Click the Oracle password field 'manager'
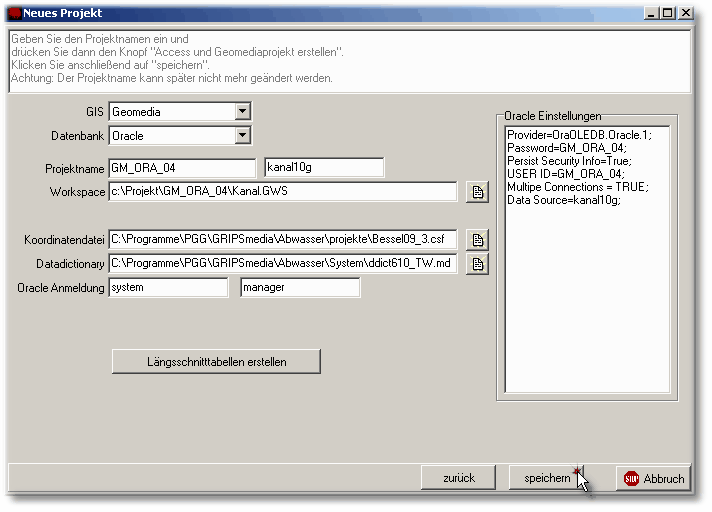 tap(300, 288)
